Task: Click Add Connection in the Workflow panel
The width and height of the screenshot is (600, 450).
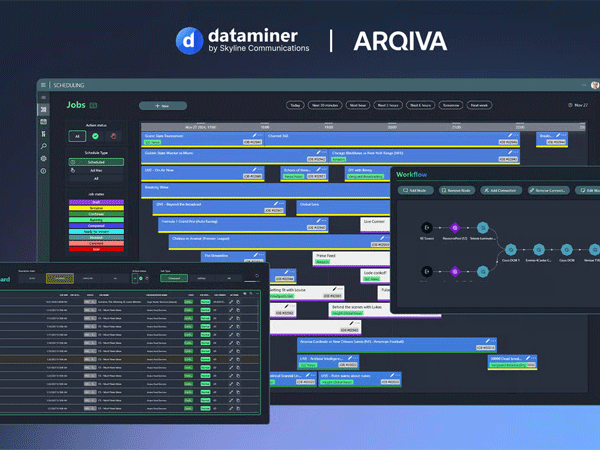Action: point(501,190)
